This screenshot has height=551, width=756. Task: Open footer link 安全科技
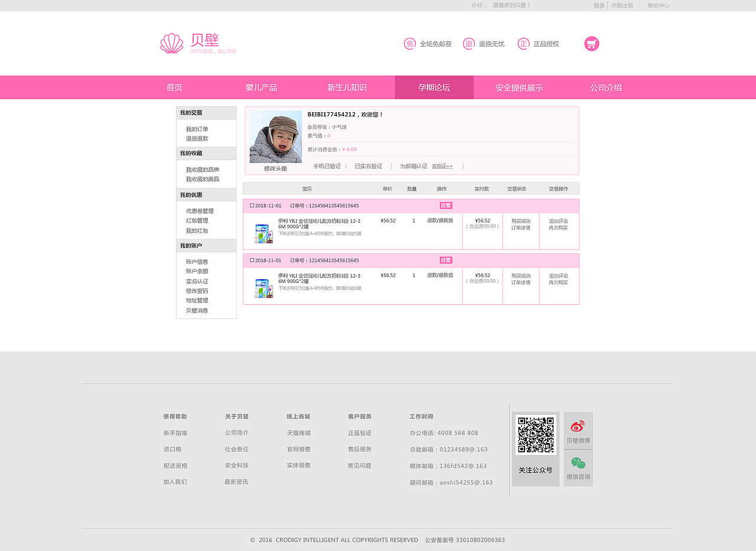coord(237,465)
